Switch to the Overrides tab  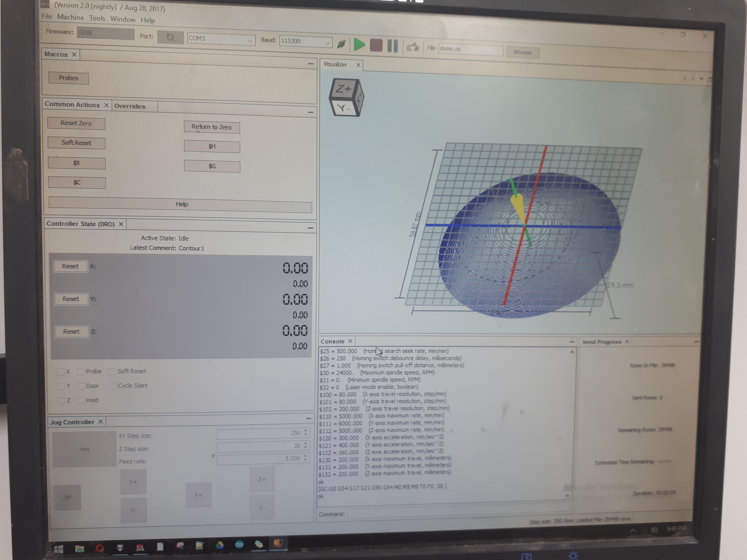[130, 106]
